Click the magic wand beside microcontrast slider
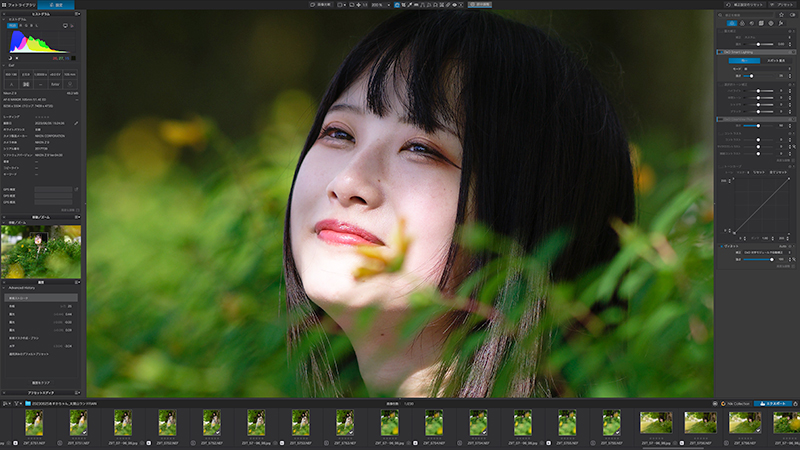The width and height of the screenshot is (800, 450). (x=794, y=147)
